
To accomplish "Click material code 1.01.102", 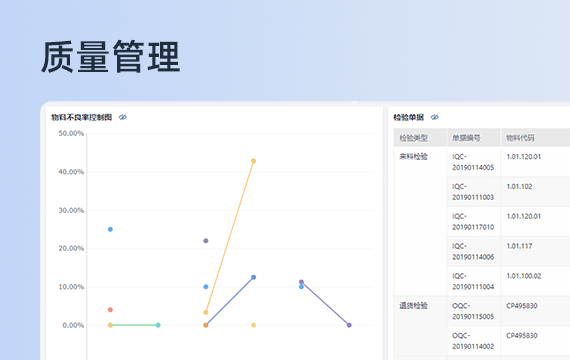I will [519, 187].
